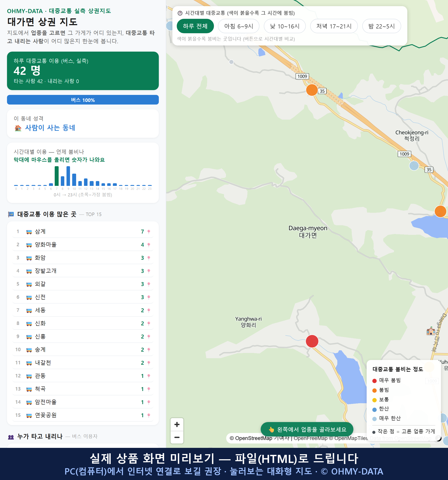Select the 낮 10~16시 time filter
This screenshot has height=480, width=448.
pyautogui.click(x=285, y=26)
